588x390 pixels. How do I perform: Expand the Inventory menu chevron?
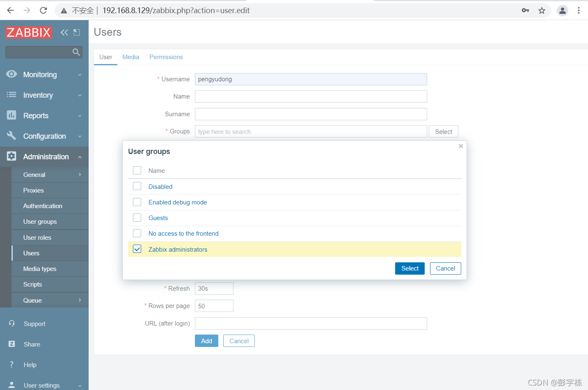pos(80,95)
